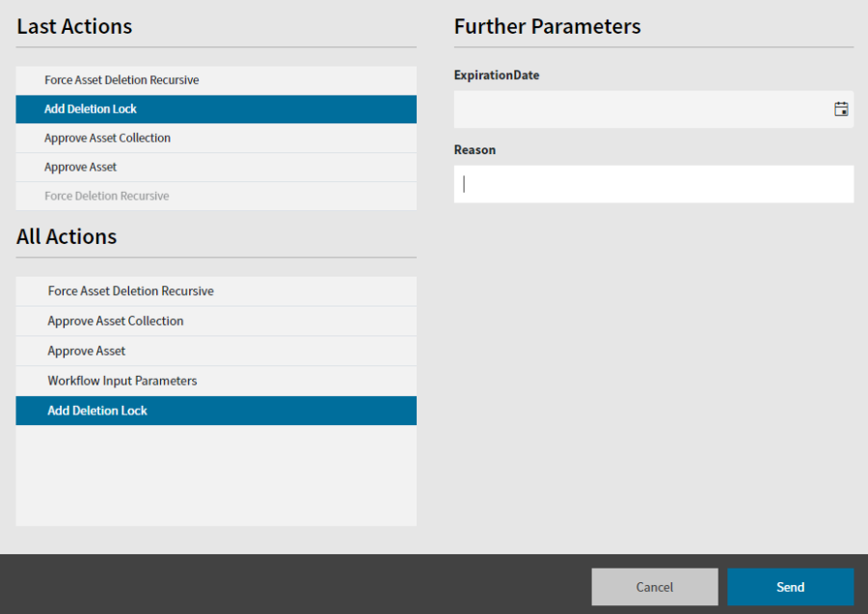Screen dimensions: 868x614
Task: Open the ExpirationDate calendar picker icon
Action: (x=841, y=109)
